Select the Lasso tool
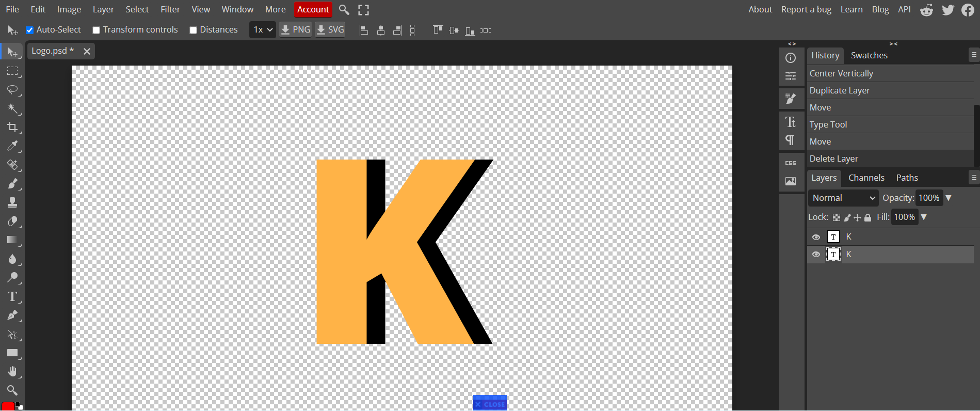The image size is (980, 411). click(x=12, y=90)
